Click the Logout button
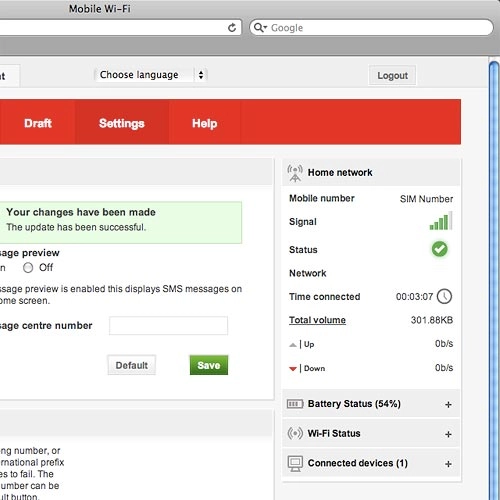The width and height of the screenshot is (500, 500). 392,75
